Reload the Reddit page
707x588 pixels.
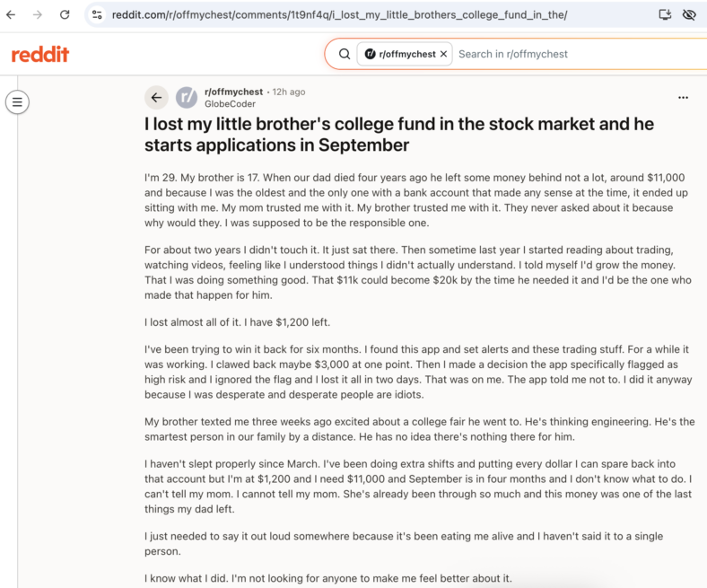65,15
